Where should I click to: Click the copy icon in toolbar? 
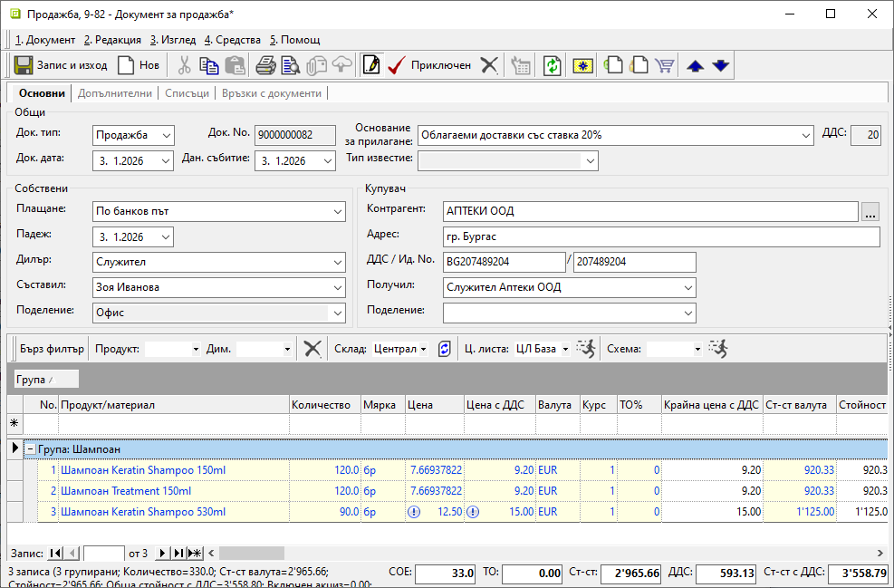coord(209,65)
